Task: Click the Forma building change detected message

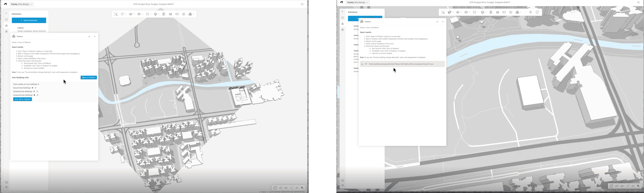Action: tap(402, 64)
